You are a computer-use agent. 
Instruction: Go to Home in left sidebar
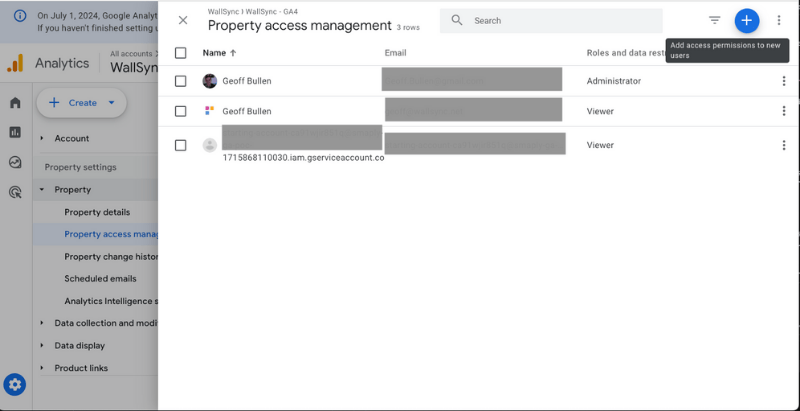pos(15,103)
